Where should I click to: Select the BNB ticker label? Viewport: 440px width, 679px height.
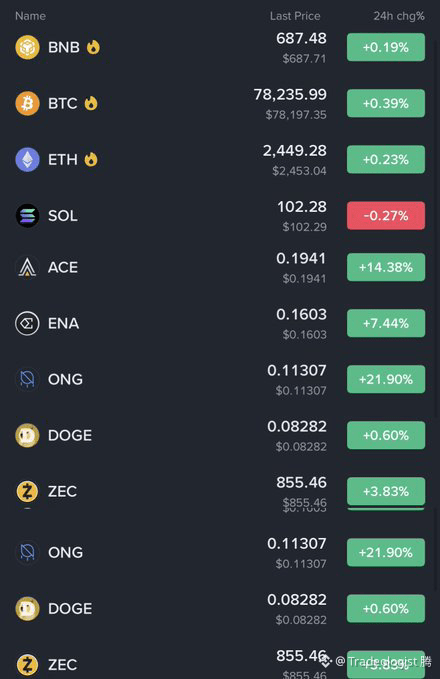click(64, 47)
